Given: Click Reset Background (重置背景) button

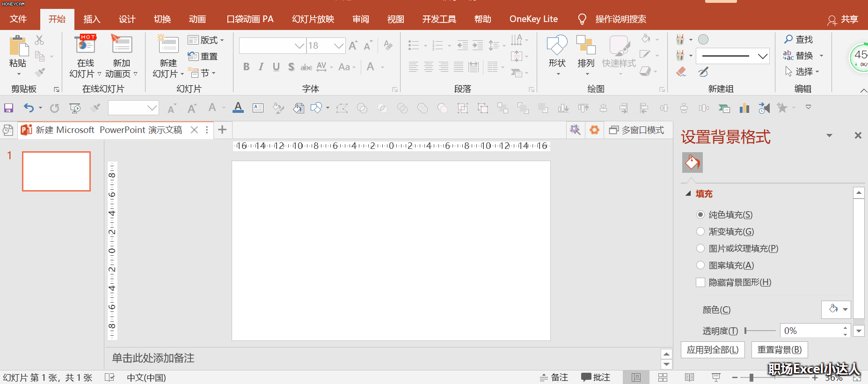Looking at the screenshot, I should point(780,350).
